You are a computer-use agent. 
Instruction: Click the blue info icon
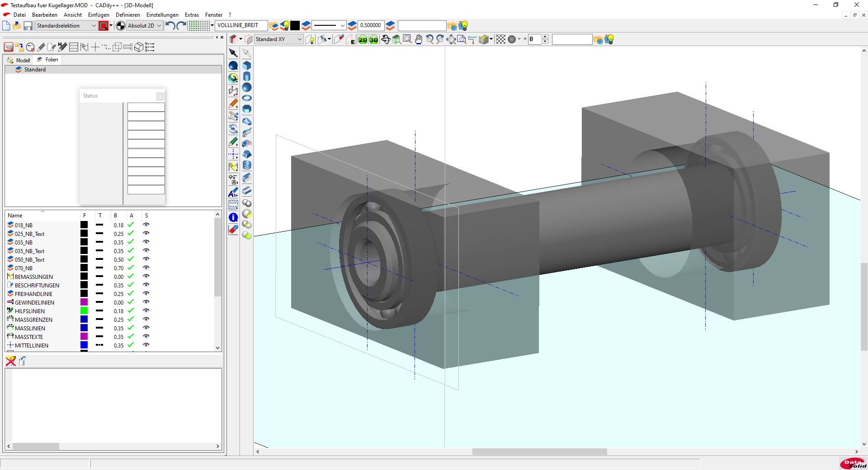click(233, 217)
